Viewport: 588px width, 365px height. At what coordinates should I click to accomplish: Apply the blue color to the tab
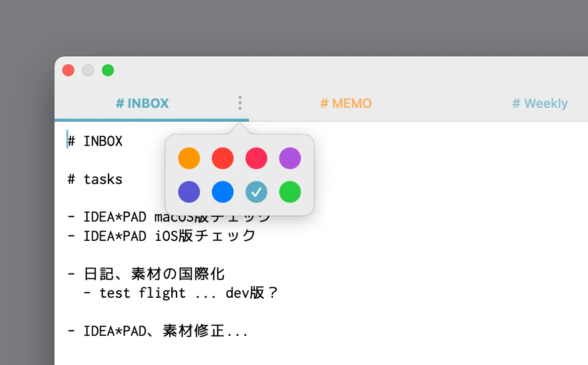[223, 192]
